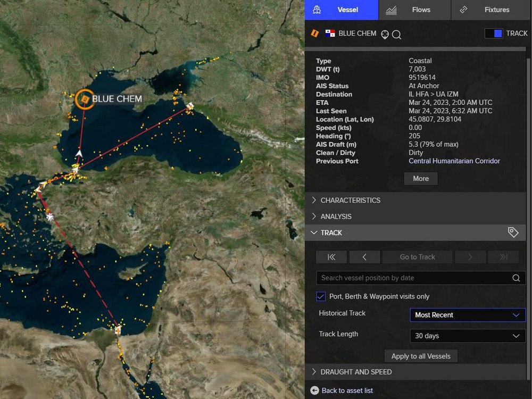
Task: Expand the ANALYSIS section
Action: [336, 217]
